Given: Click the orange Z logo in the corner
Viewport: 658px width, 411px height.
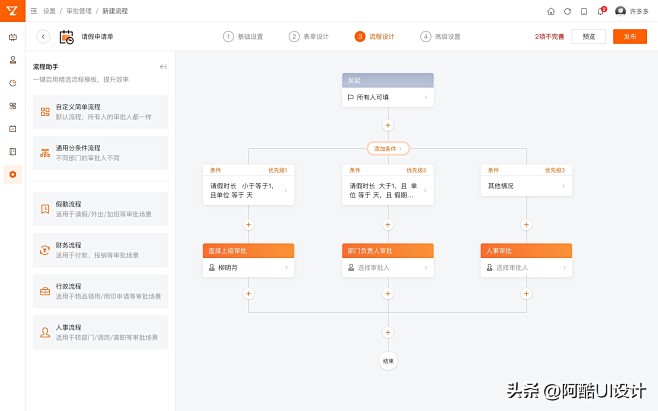Looking at the screenshot, I should (x=13, y=10).
